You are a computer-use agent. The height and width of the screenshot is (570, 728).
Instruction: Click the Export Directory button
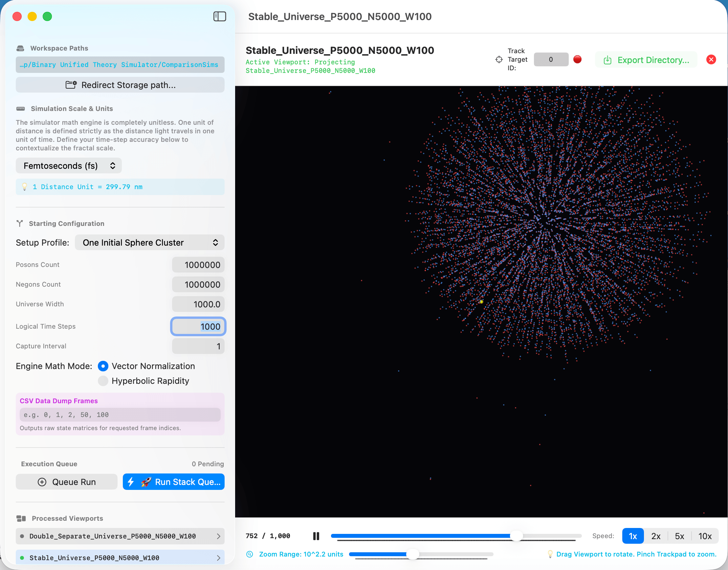646,60
